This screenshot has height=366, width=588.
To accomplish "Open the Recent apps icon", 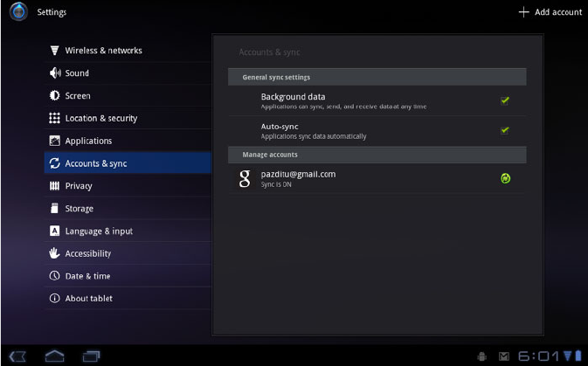I will pos(91,356).
